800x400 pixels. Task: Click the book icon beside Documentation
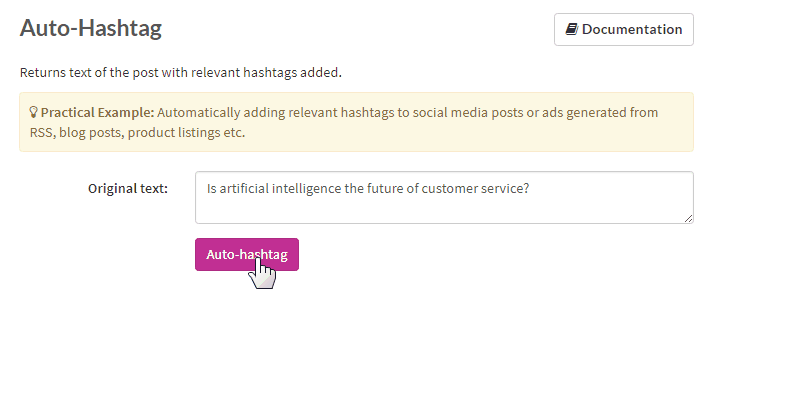[x=572, y=29]
